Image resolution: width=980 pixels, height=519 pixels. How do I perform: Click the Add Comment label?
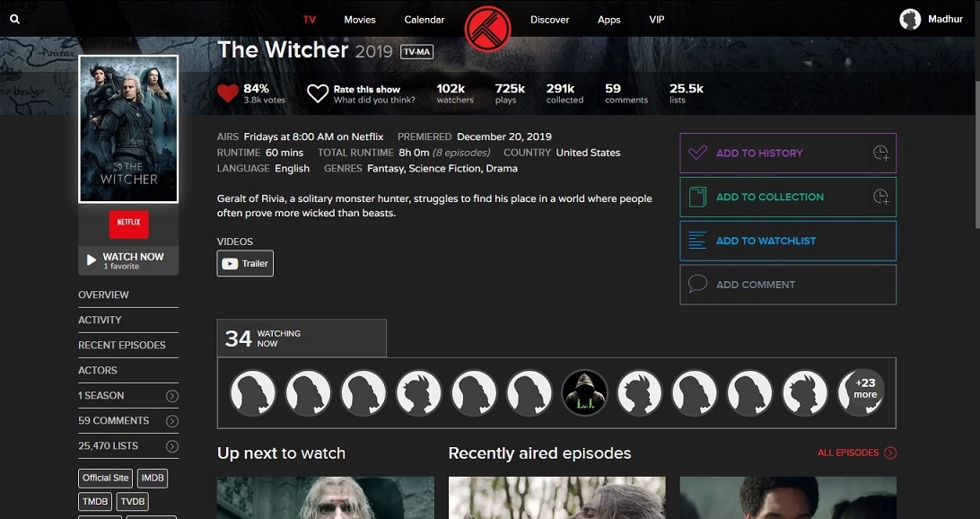[756, 285]
